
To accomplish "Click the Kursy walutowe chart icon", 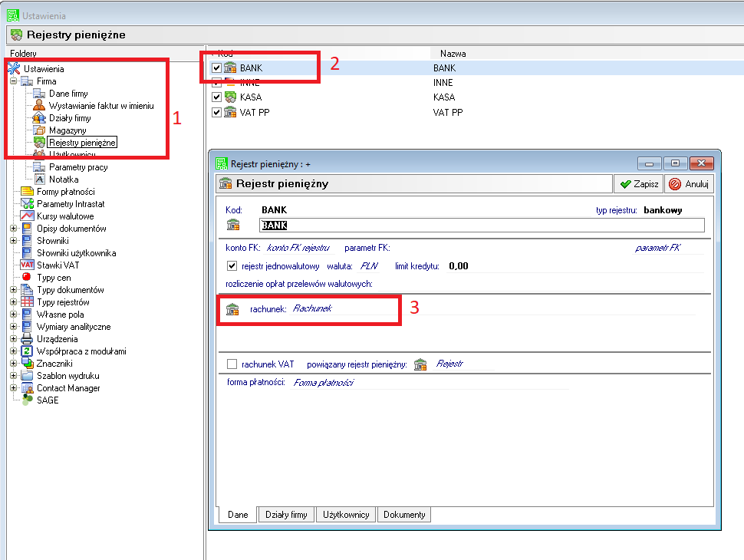I will click(x=28, y=216).
